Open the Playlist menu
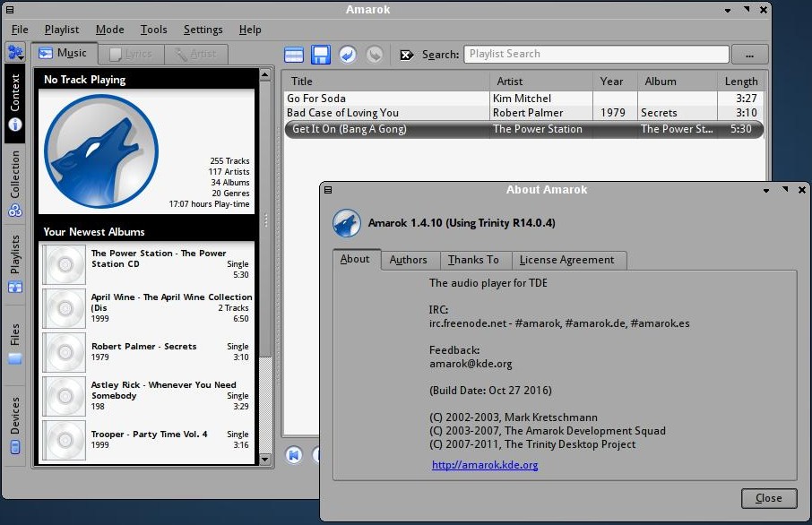The height and width of the screenshot is (525, 812). (62, 30)
